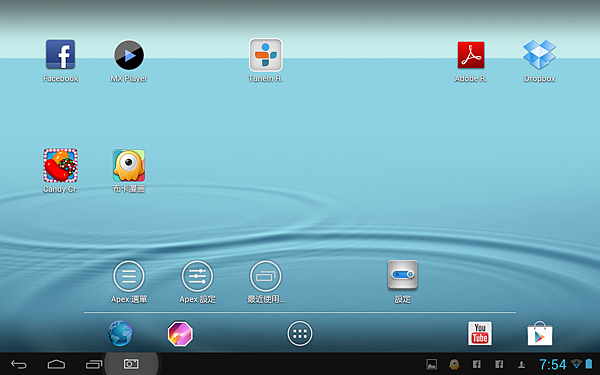Launch the Dropbox app
This screenshot has height=375, width=600.
(x=539, y=55)
